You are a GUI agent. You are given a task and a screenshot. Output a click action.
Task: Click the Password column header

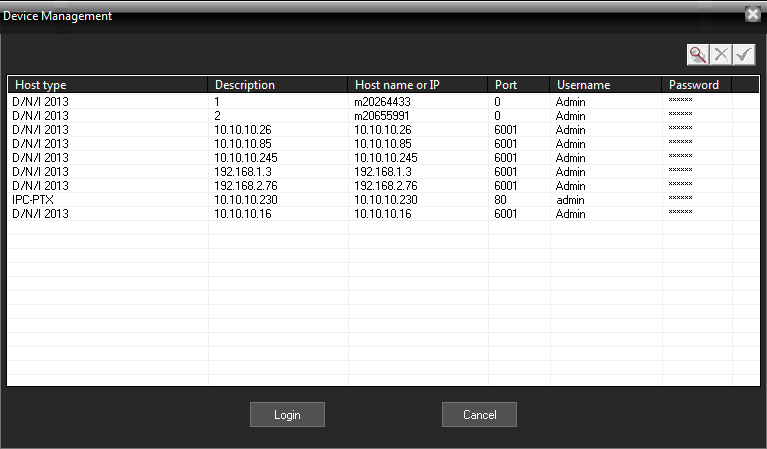click(x=697, y=85)
